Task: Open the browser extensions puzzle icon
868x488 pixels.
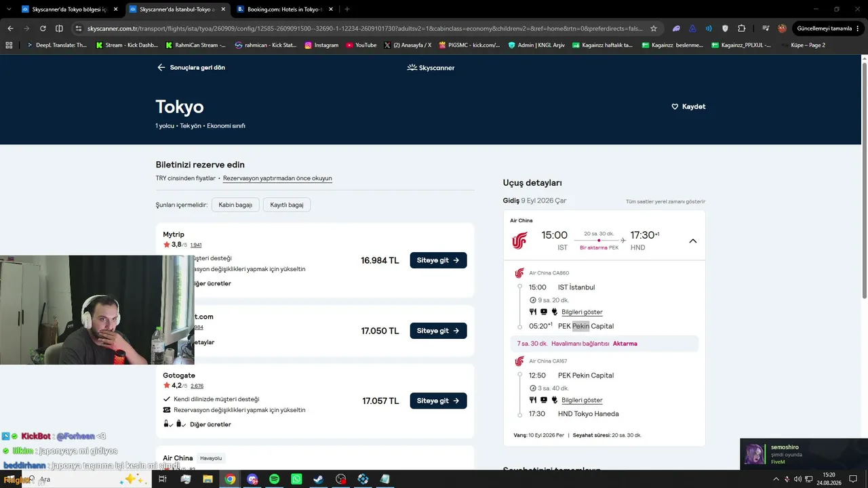Action: (x=741, y=28)
